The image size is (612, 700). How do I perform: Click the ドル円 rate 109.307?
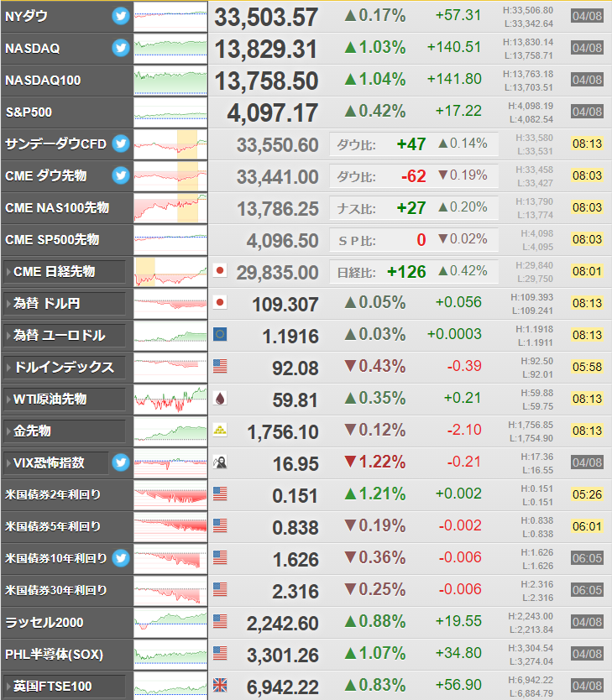285,305
